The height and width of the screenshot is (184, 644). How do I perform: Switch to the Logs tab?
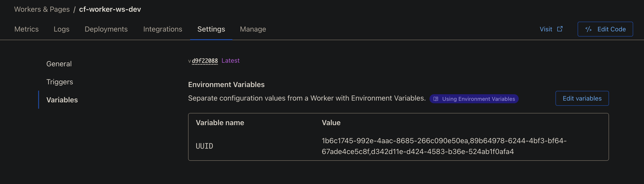pyautogui.click(x=61, y=29)
